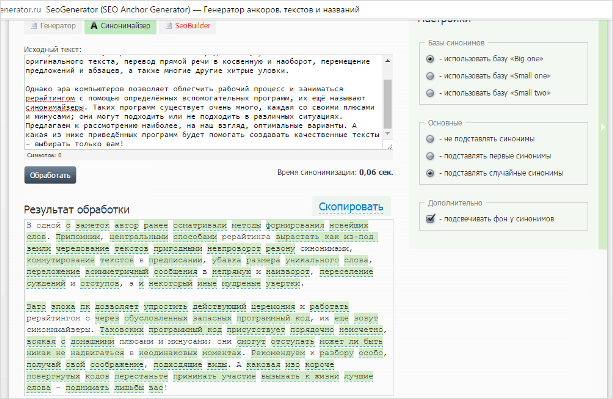Click the Скопировать link
Screen dimensions: 613x399
[351, 206]
